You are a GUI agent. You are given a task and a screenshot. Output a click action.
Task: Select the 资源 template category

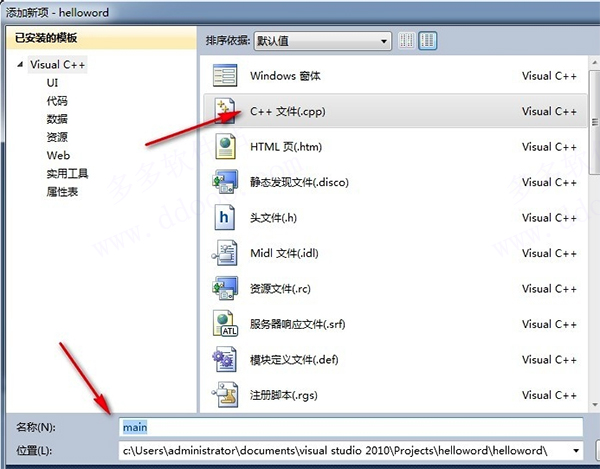click(57, 137)
